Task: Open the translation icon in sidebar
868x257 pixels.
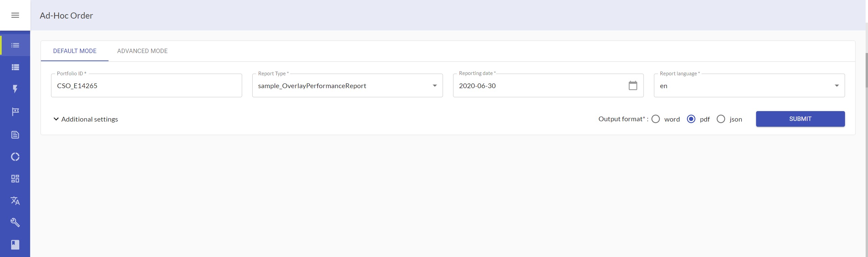Action: [15, 201]
